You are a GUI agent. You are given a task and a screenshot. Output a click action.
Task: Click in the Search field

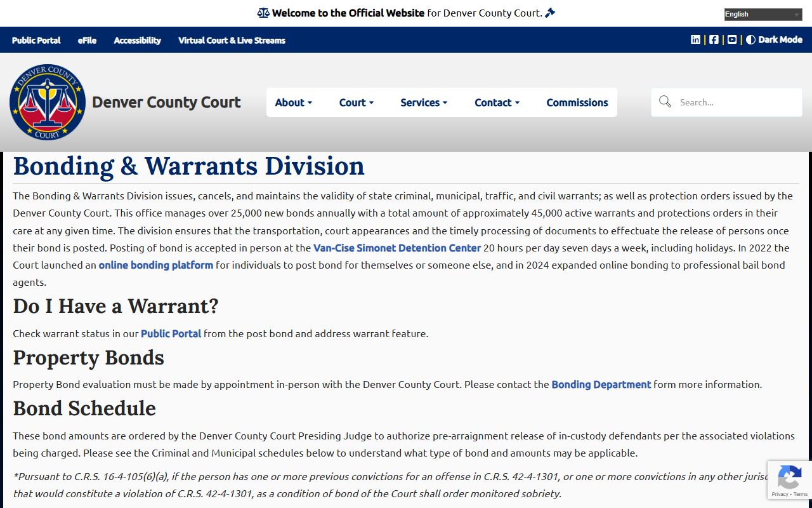[726, 102]
